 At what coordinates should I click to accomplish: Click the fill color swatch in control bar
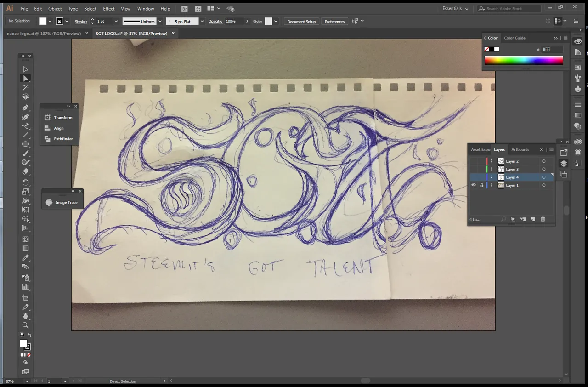pyautogui.click(x=43, y=21)
